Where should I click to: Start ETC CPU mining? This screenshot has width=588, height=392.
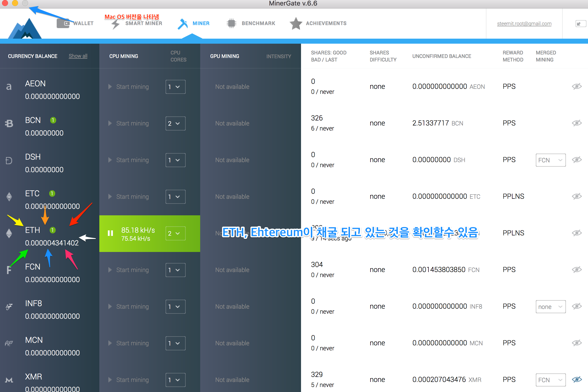128,197
